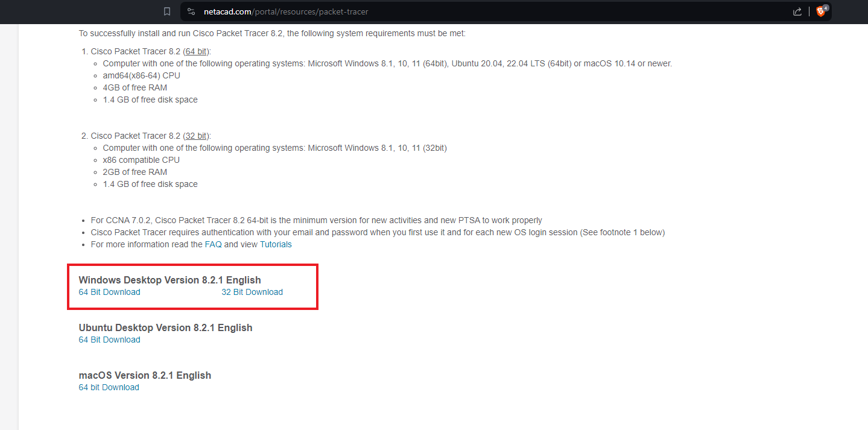Click the authentication requirement footnote sentence
The image size is (868, 430).
coord(378,232)
